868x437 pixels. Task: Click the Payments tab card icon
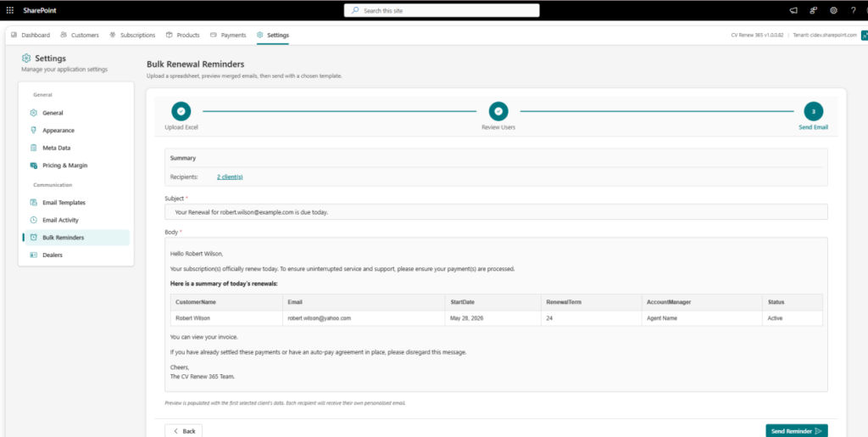tap(214, 35)
